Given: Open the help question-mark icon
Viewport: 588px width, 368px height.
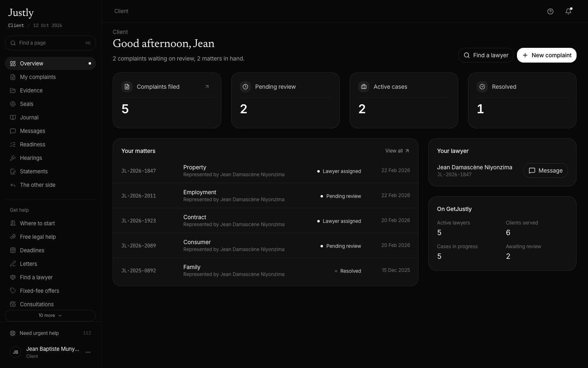Looking at the screenshot, I should click(550, 11).
